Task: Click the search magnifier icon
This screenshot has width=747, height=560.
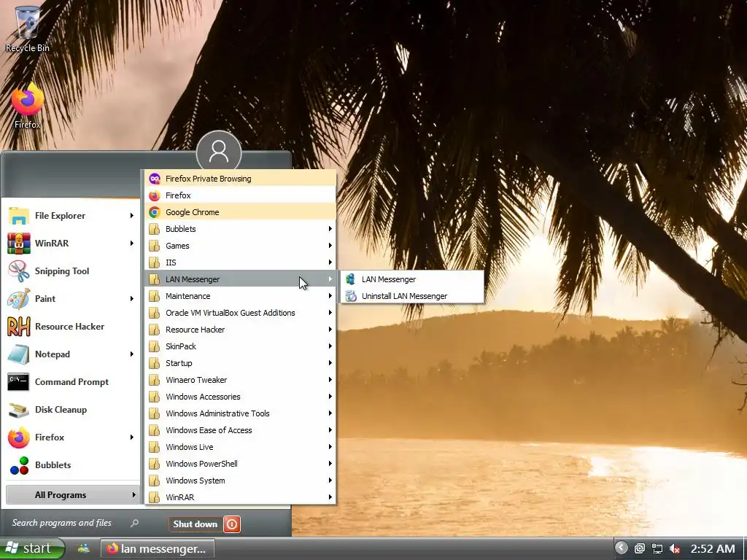Action: 134,523
